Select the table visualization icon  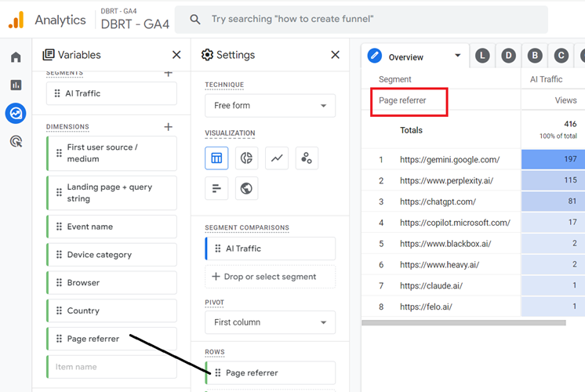[x=216, y=158]
